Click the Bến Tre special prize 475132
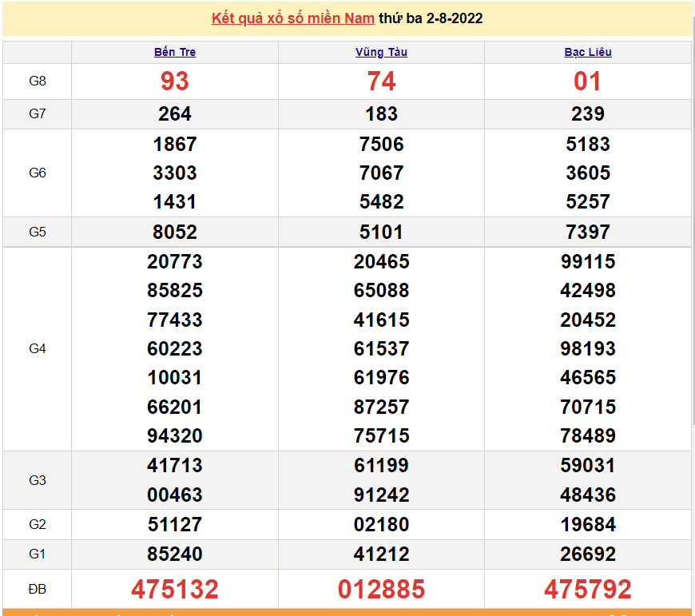This screenshot has height=616, width=695. pos(175,590)
